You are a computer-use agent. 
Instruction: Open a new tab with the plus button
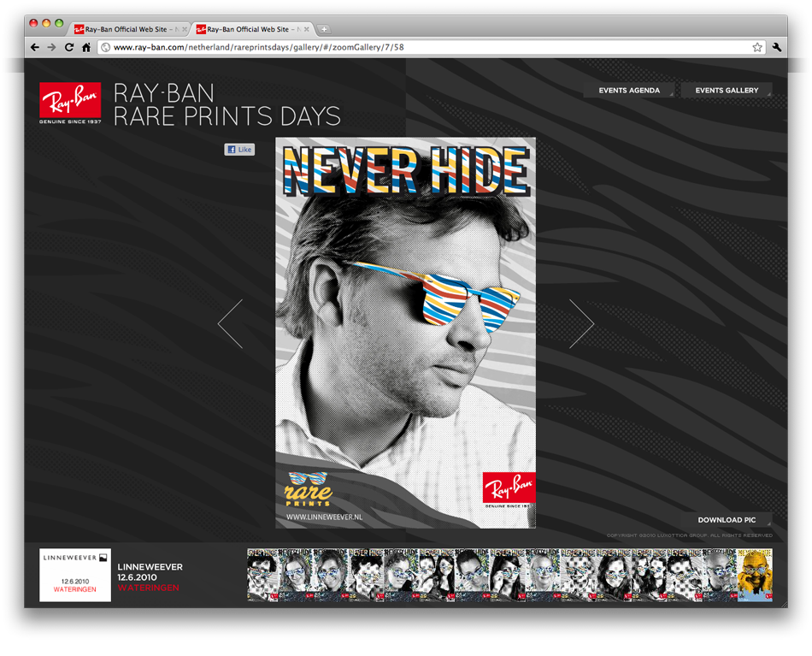pos(324,30)
